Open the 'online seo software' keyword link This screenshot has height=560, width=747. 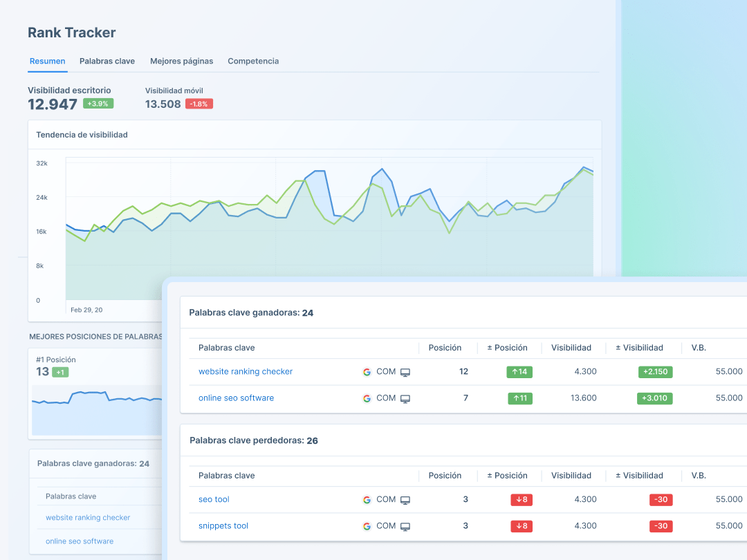tap(236, 398)
